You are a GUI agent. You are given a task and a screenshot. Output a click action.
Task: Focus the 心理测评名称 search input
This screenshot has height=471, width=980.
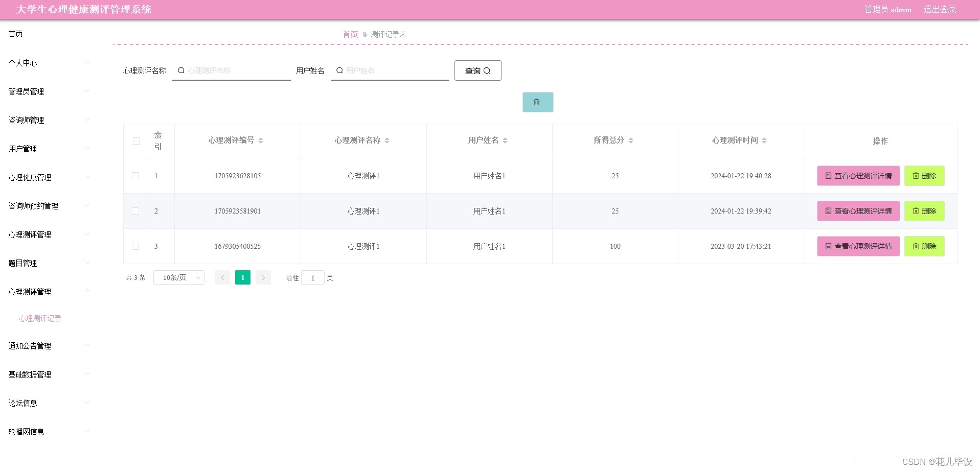pyautogui.click(x=232, y=70)
